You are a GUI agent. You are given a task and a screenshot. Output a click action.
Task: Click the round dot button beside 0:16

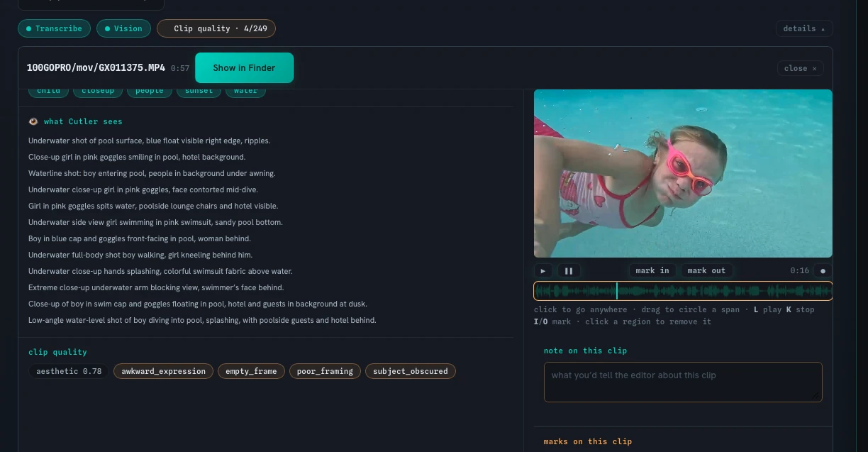pyautogui.click(x=823, y=270)
